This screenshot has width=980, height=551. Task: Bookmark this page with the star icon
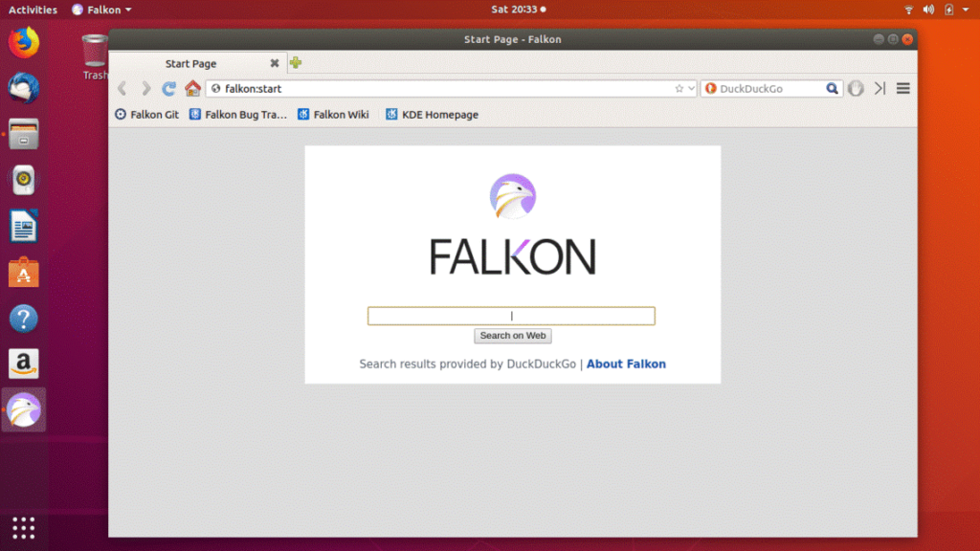(x=679, y=89)
